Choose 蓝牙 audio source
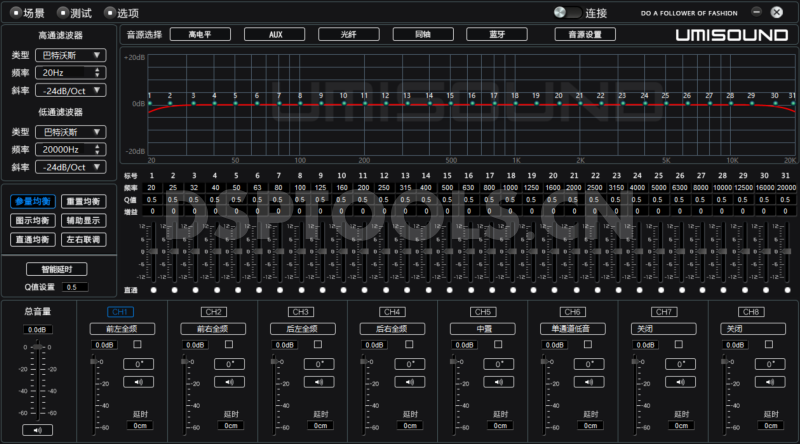Image resolution: width=800 pixels, height=444 pixels. point(497,35)
